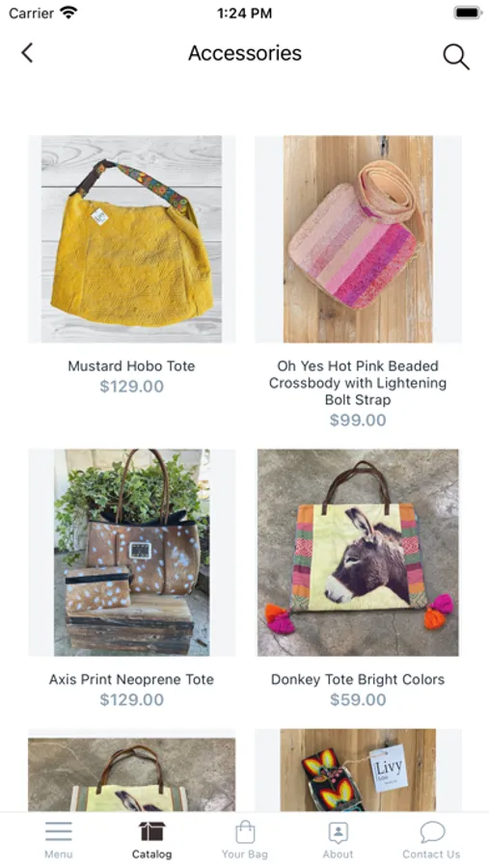Open the Mustard Hobo Tote photo
Viewport: 489px width, 868px height.
click(132, 239)
